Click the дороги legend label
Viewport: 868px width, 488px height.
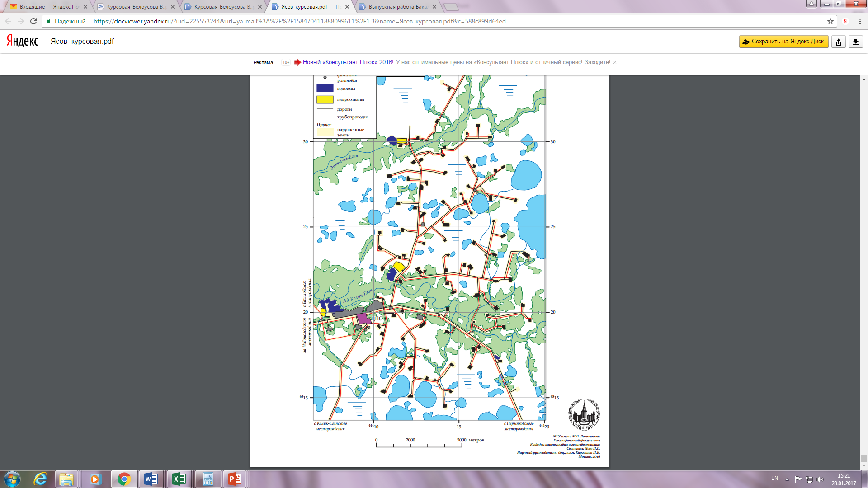coord(344,109)
